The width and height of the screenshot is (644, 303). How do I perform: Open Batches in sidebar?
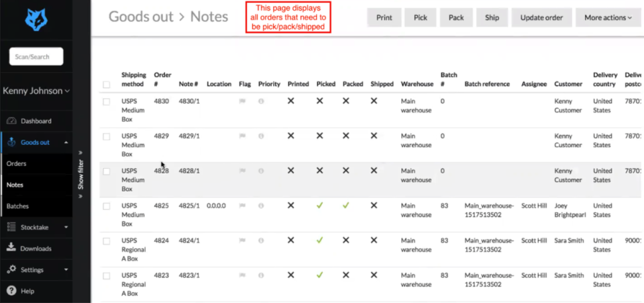[x=17, y=206]
